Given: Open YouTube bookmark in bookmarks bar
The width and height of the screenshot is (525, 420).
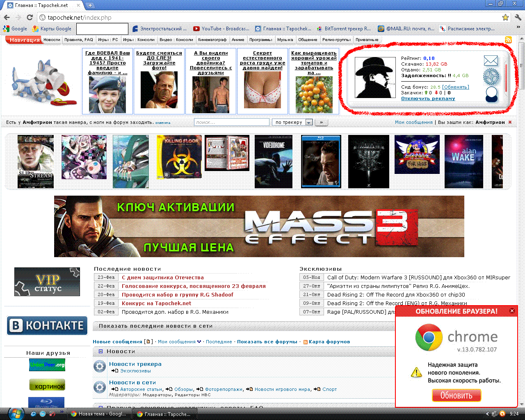Looking at the screenshot, I should coord(221,29).
